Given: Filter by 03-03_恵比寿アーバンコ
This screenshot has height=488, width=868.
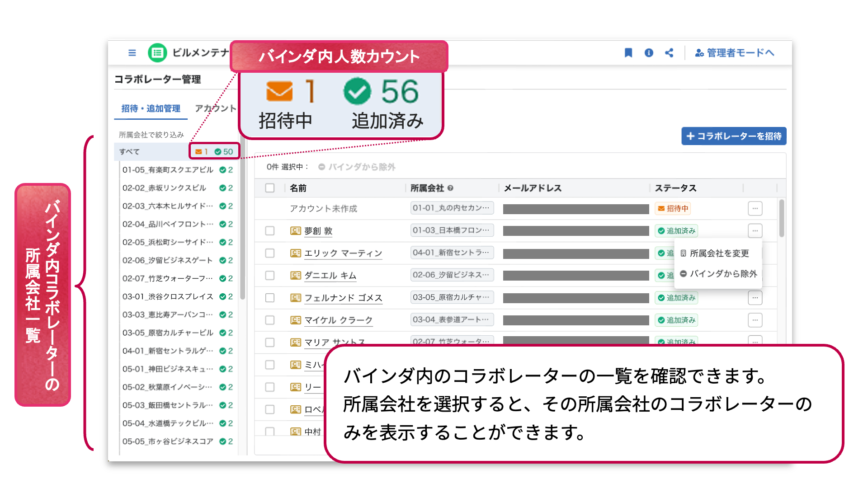Looking at the screenshot, I should (x=178, y=314).
